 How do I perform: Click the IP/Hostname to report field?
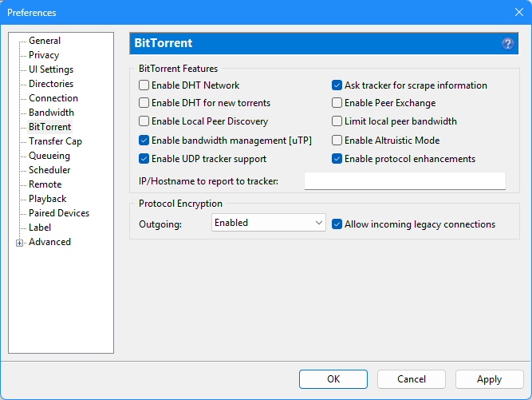tap(404, 181)
